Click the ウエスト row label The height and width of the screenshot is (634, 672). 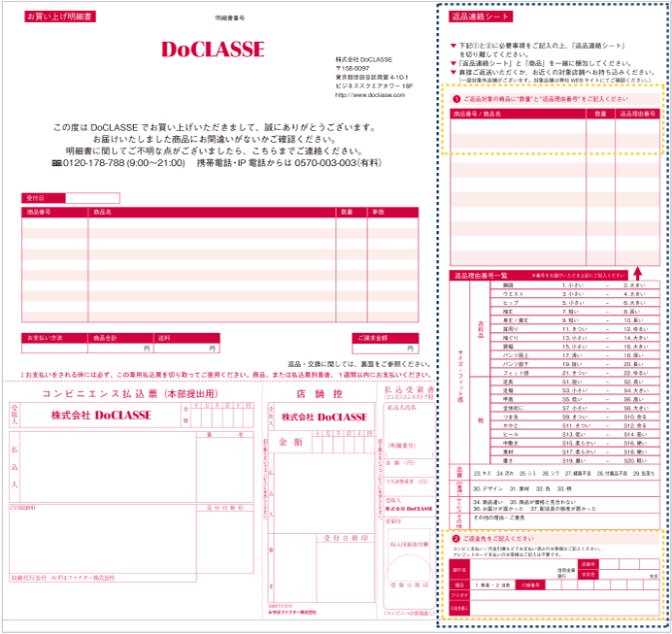click(x=513, y=294)
